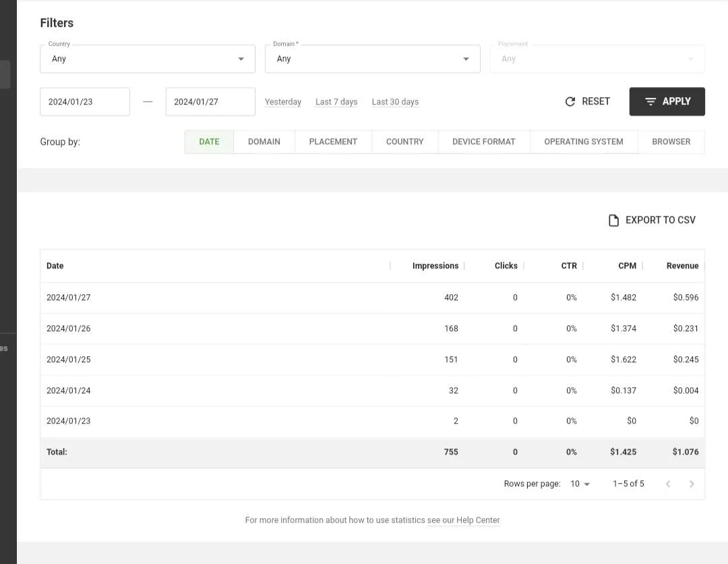The width and height of the screenshot is (728, 564).
Task: Click the start date field 2024/01/23
Action: point(85,102)
